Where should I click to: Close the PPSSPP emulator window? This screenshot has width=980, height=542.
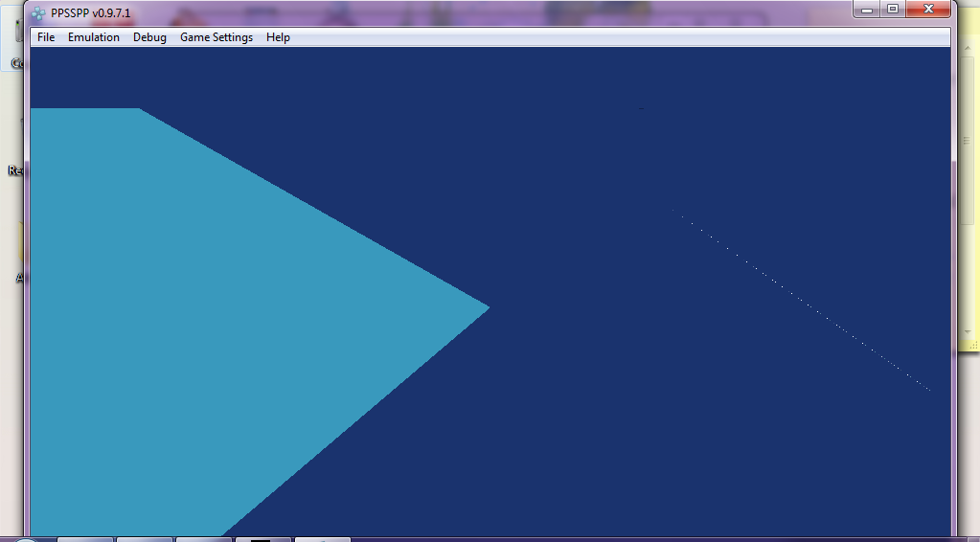pyautogui.click(x=928, y=9)
